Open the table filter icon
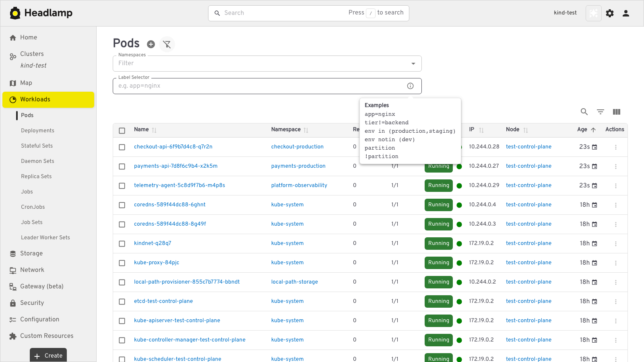 (601, 112)
